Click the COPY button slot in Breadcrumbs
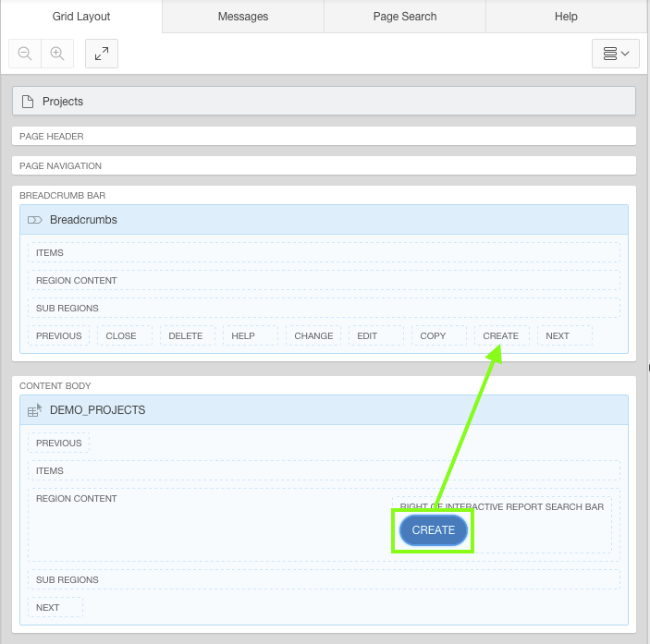 point(439,336)
